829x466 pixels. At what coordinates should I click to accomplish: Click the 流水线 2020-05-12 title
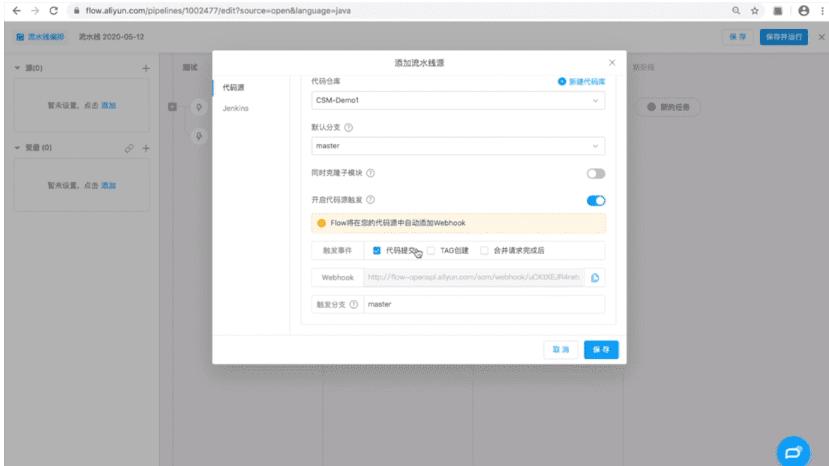click(x=112, y=37)
